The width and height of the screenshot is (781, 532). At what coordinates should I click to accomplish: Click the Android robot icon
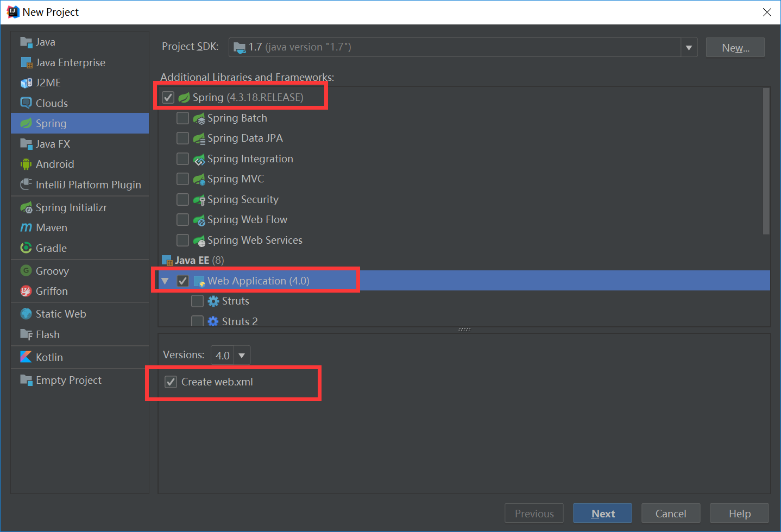[x=26, y=164]
